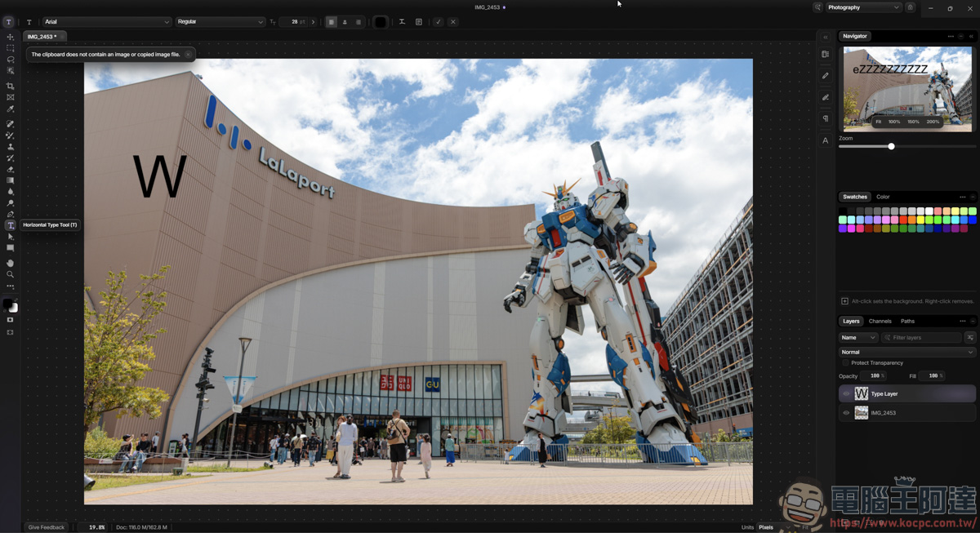The image size is (980, 533).
Task: Open the character panel toggle icon
Action: 419,22
